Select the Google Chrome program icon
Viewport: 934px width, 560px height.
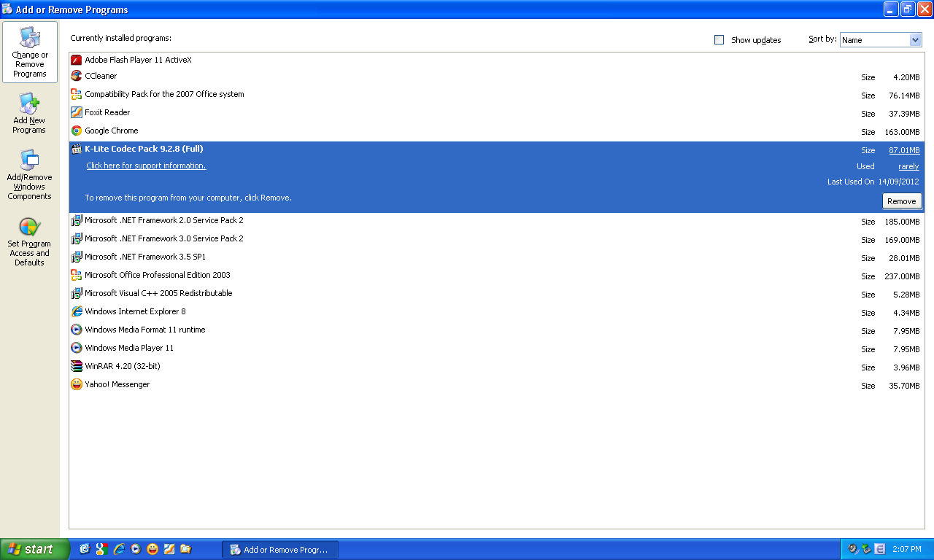[77, 131]
